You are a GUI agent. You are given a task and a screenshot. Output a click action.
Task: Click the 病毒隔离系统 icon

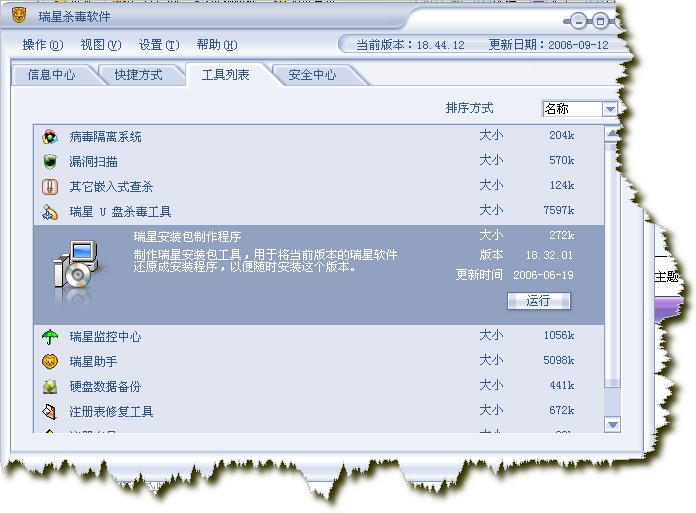pyautogui.click(x=50, y=137)
